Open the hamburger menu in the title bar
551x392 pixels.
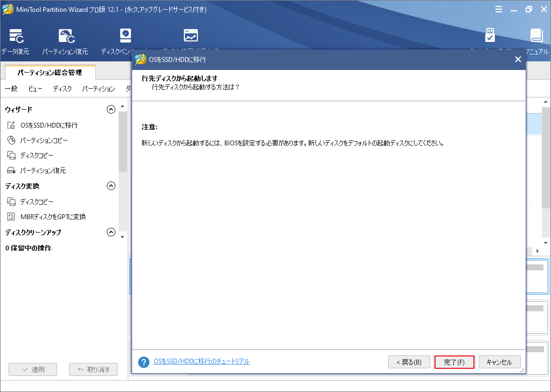pyautogui.click(x=499, y=9)
